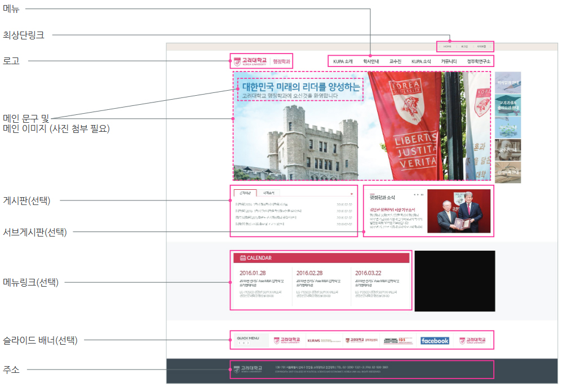Image resolution: width=562 pixels, height=392 pixels.
Task: Open the KUPA 소개 menu
Action: (x=343, y=61)
